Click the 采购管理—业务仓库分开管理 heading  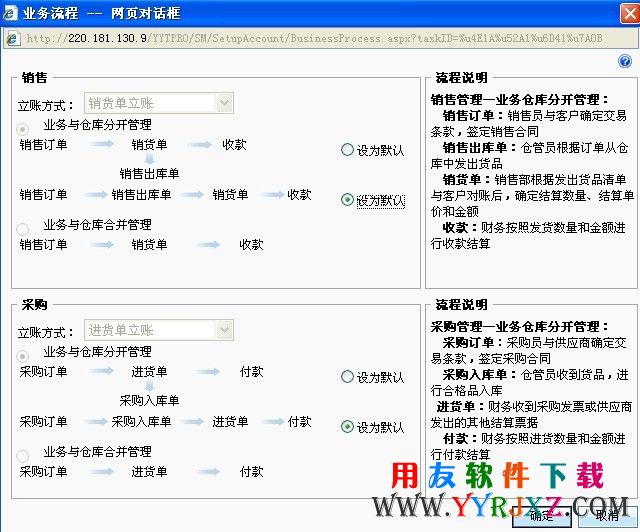coord(519,327)
